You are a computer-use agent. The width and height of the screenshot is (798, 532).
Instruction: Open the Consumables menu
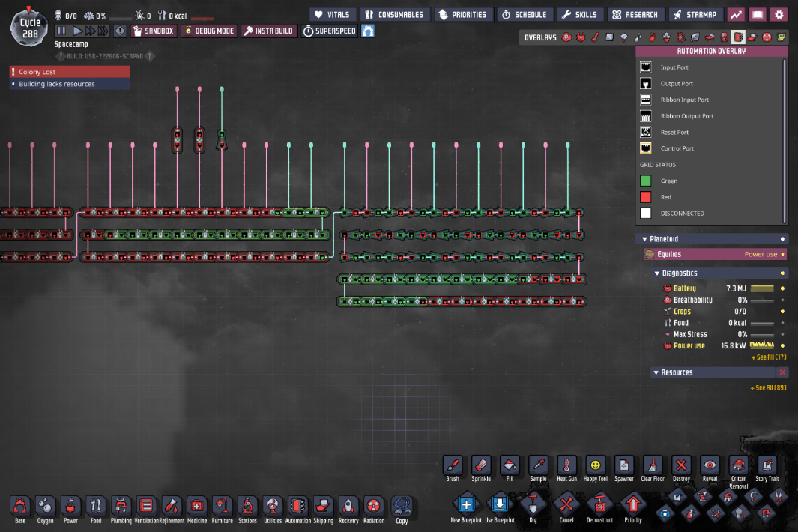(395, 15)
